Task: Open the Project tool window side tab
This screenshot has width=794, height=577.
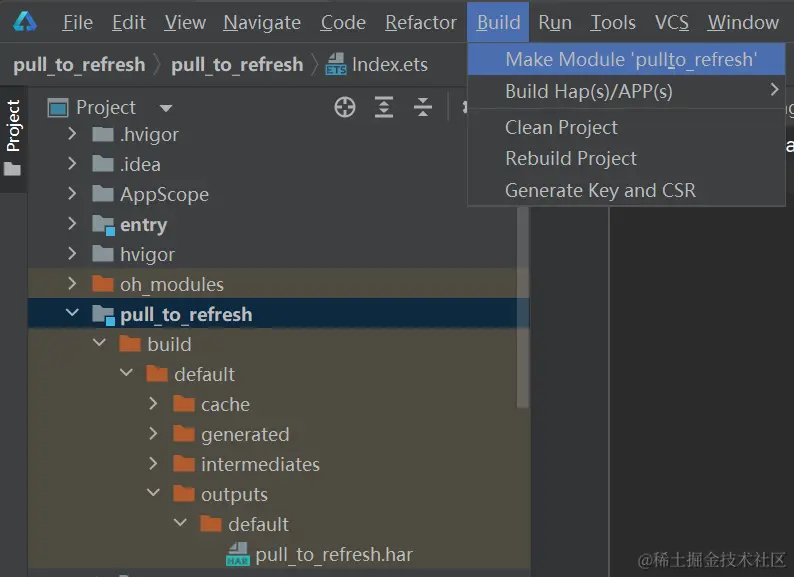Action: (x=13, y=138)
